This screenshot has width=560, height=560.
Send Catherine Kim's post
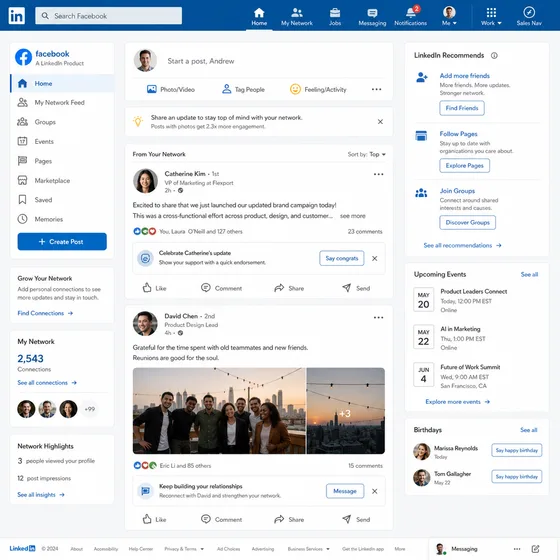pos(356,288)
